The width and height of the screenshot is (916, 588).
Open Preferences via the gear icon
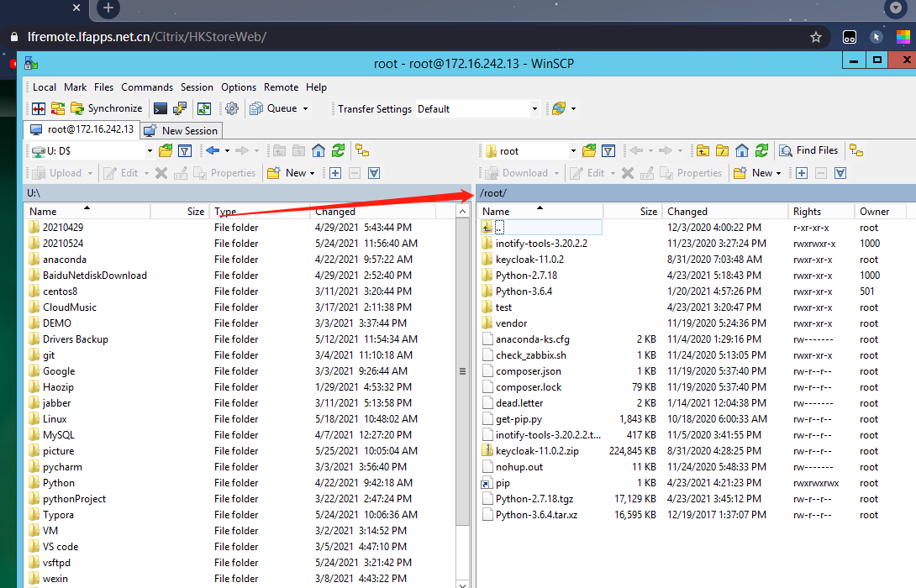[232, 108]
